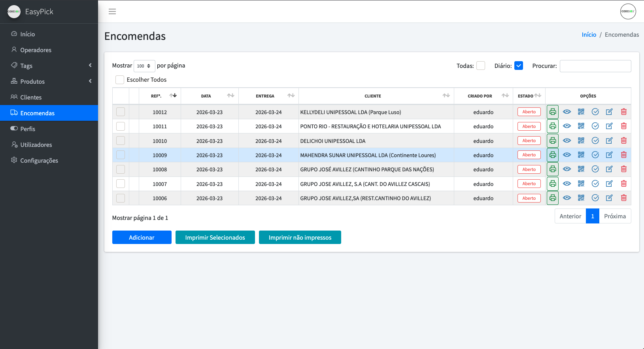644x349 pixels.
Task: View order 10011 details via eye icon
Action: 567,126
